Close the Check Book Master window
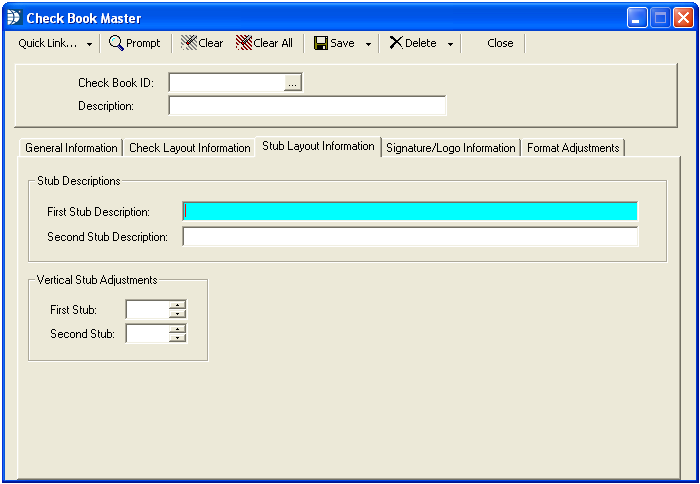This screenshot has width=700, height=484. pos(683,18)
